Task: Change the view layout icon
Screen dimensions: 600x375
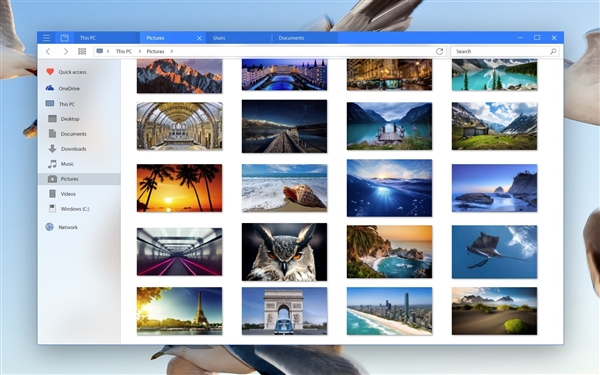Action: click(82, 51)
